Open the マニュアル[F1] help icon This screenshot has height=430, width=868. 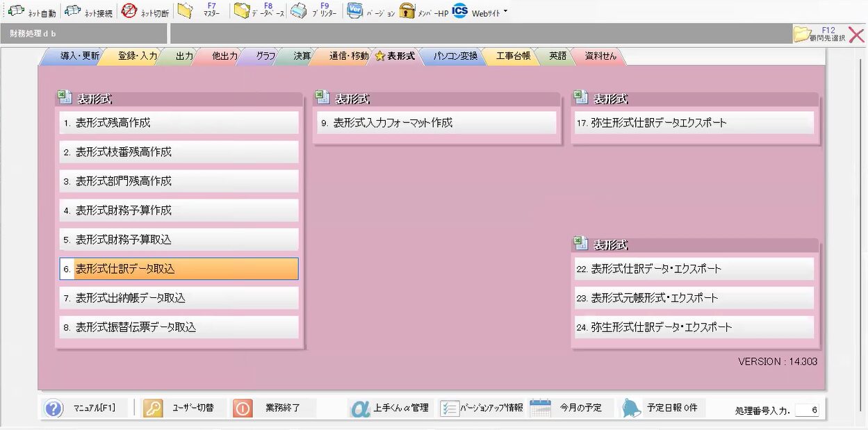[54, 408]
